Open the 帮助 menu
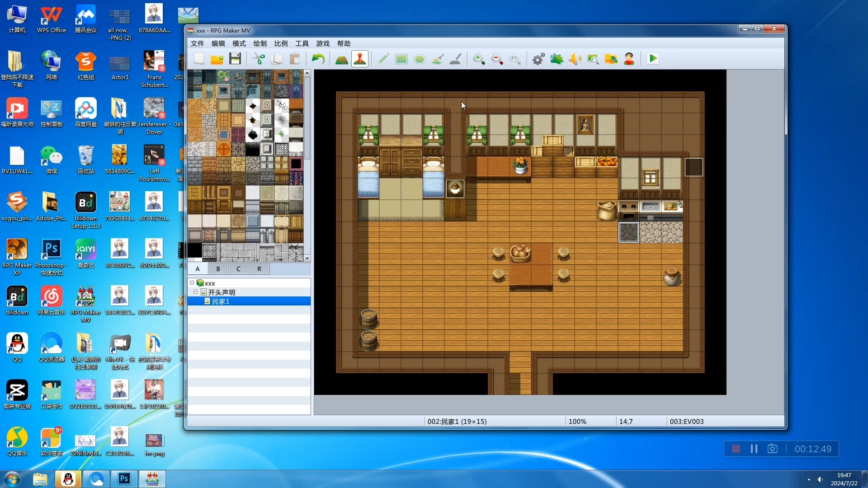 344,43
